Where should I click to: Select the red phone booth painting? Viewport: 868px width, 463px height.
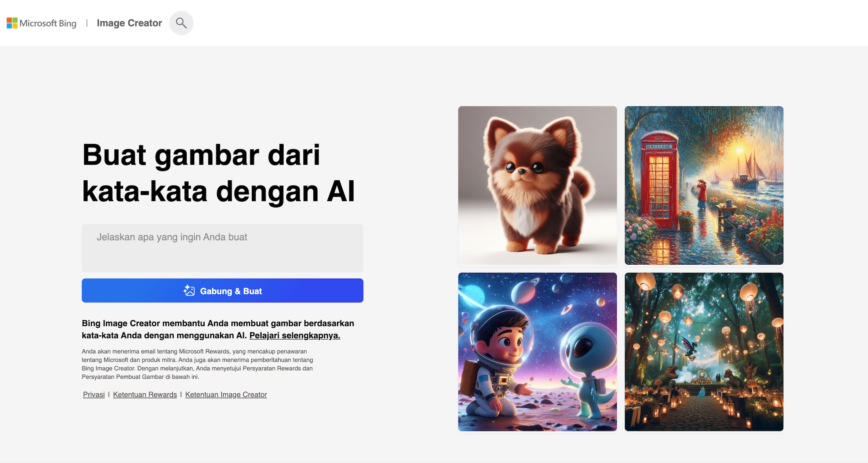[x=704, y=185]
